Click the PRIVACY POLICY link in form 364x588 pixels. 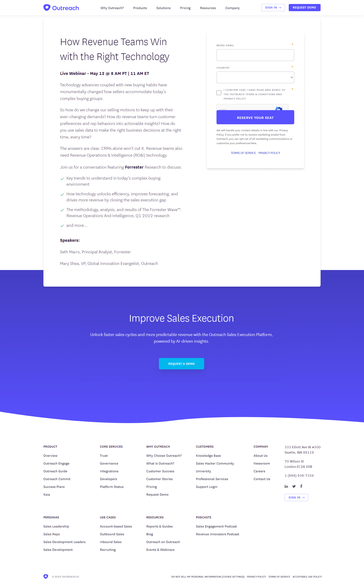(269, 153)
